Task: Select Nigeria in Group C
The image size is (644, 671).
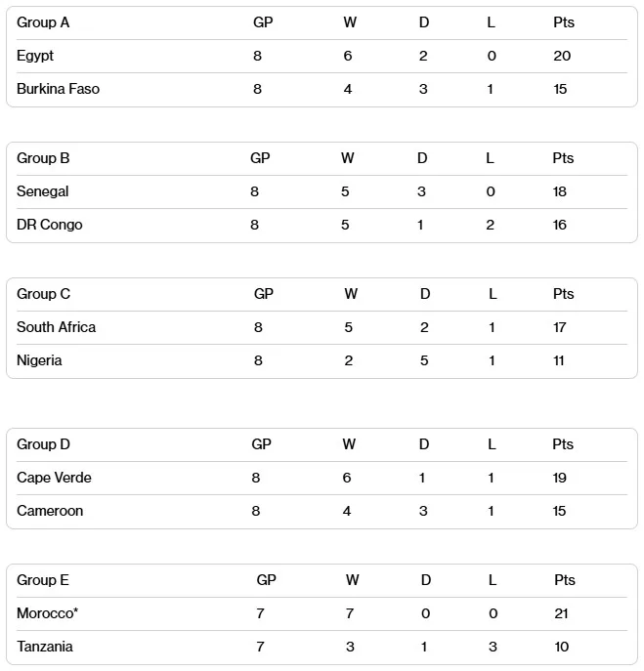Action: (39, 360)
